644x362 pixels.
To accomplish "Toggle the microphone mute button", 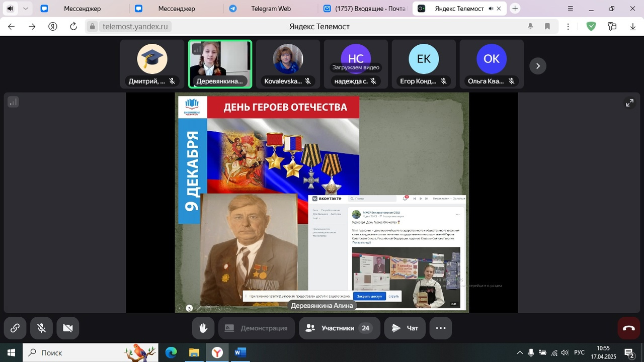I will point(42,328).
